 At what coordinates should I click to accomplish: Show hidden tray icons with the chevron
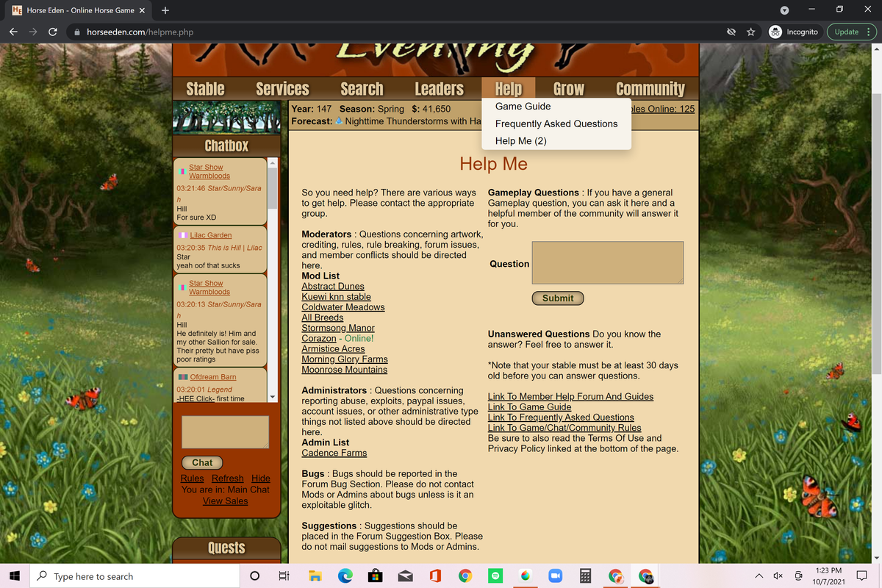coord(759,576)
